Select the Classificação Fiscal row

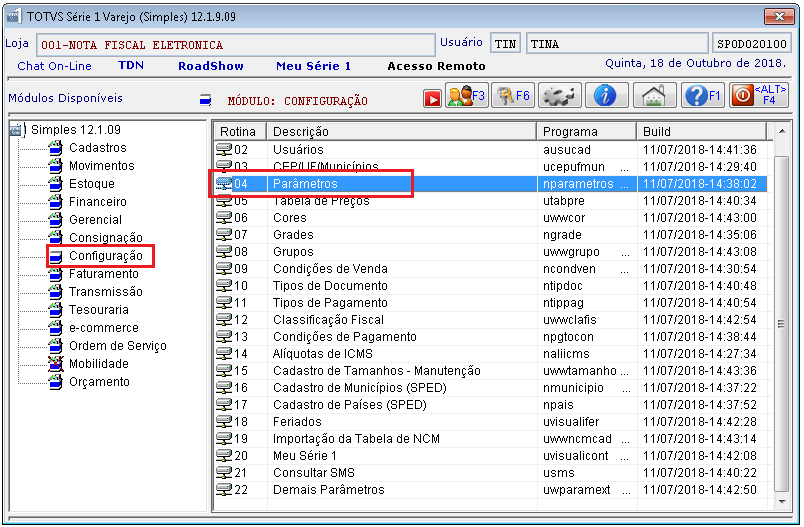click(x=490, y=320)
